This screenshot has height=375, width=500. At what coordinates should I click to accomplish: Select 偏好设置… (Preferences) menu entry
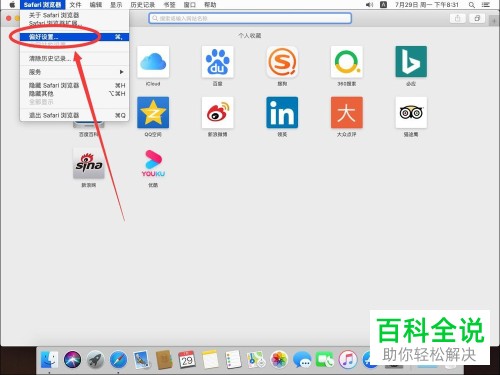pyautogui.click(x=74, y=37)
